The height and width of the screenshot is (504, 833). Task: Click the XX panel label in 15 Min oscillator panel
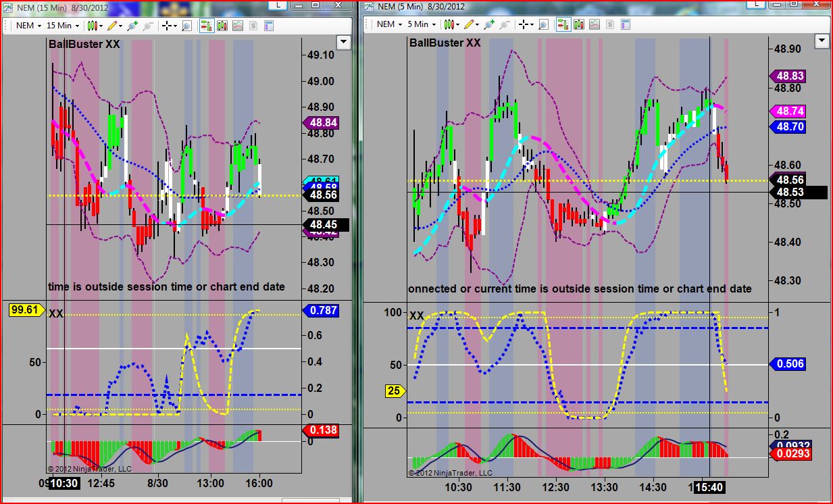(x=56, y=313)
